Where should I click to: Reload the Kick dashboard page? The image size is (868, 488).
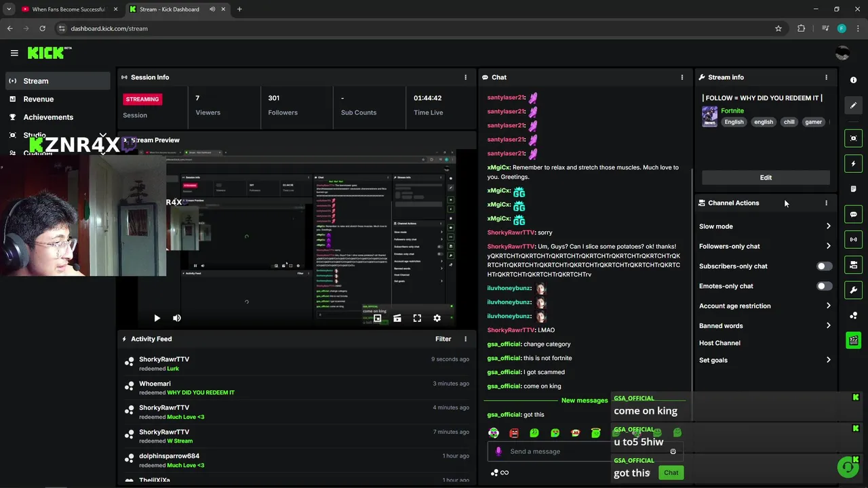pos(42,28)
